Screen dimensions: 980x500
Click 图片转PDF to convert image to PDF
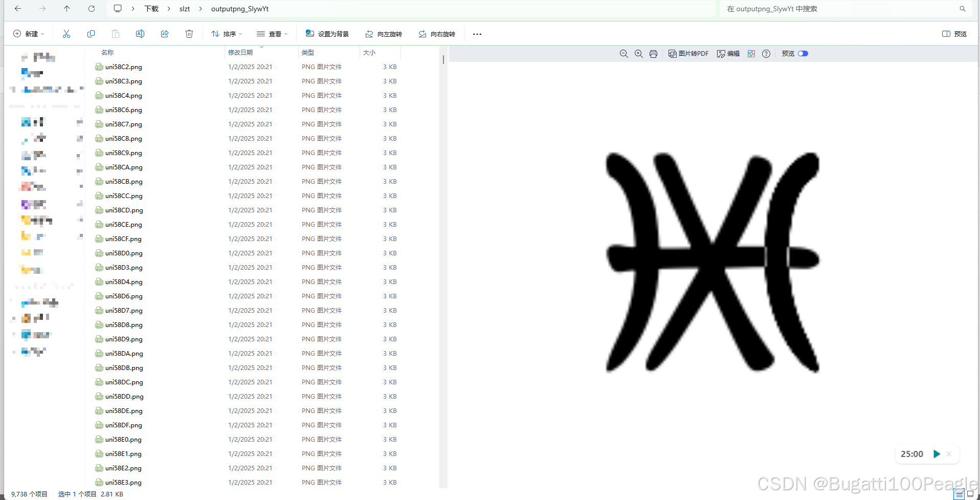(x=688, y=53)
